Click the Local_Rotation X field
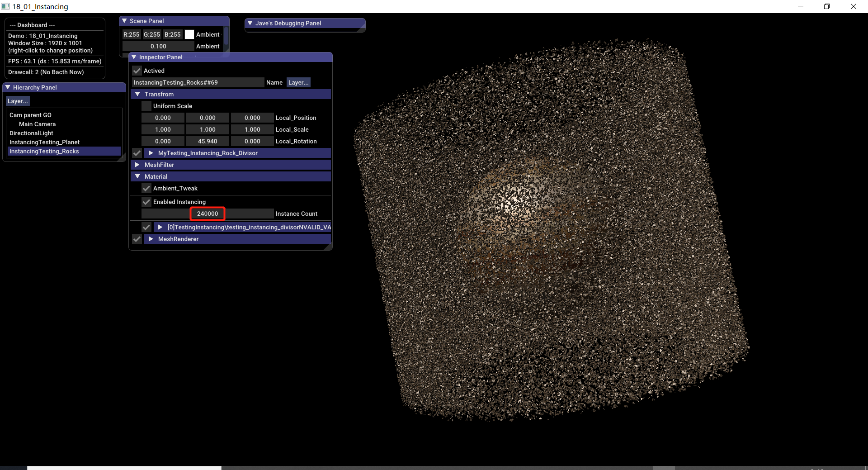 click(163, 141)
